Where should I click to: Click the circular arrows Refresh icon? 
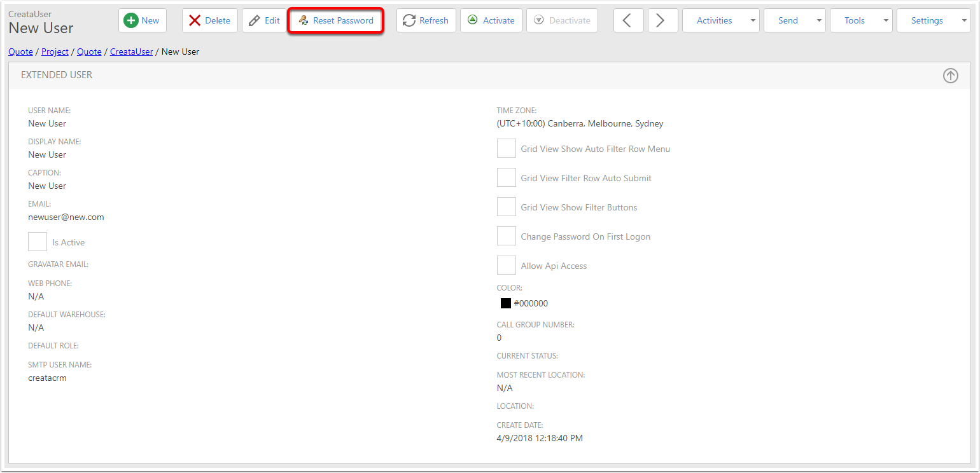pos(409,20)
